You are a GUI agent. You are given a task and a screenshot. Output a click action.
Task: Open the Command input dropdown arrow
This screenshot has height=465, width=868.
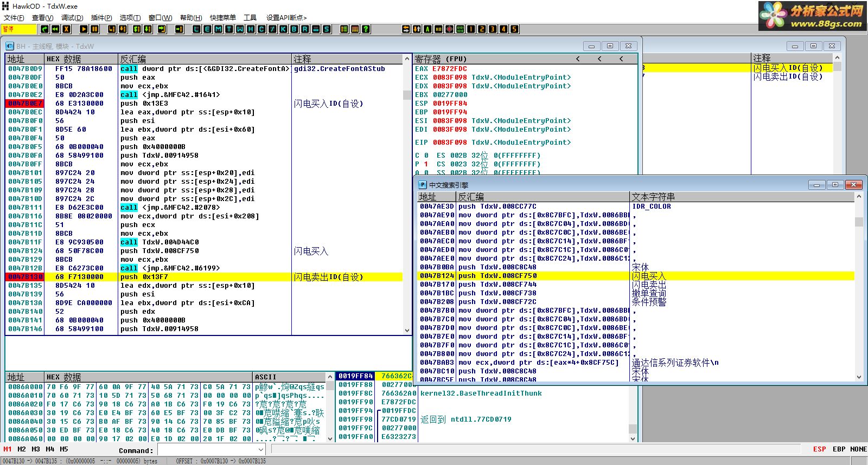[x=260, y=450]
